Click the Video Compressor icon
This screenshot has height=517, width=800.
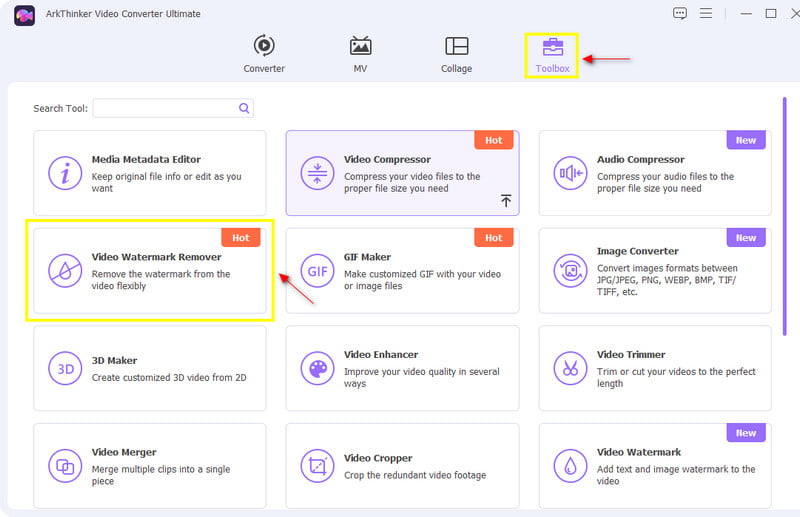pyautogui.click(x=317, y=173)
